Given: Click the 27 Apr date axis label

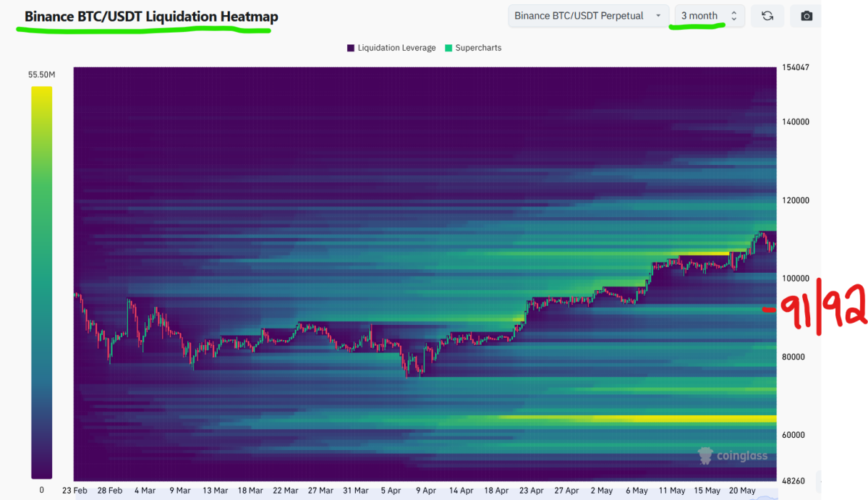Looking at the screenshot, I should (566, 490).
